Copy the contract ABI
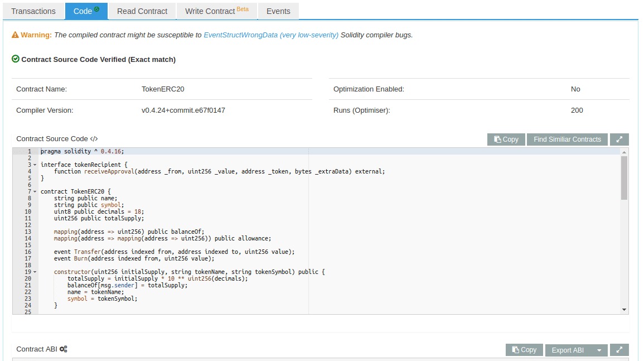This screenshot has width=644, height=361. tap(524, 350)
